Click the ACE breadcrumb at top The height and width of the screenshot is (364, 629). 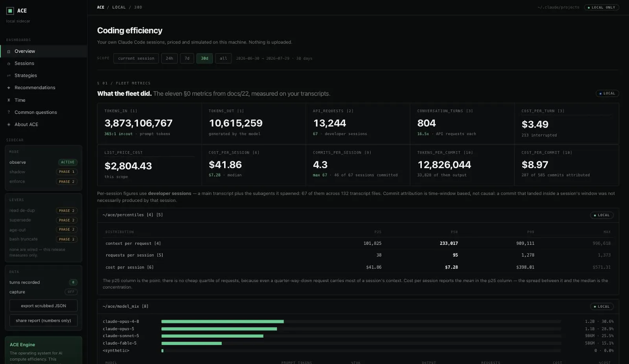pos(101,7)
